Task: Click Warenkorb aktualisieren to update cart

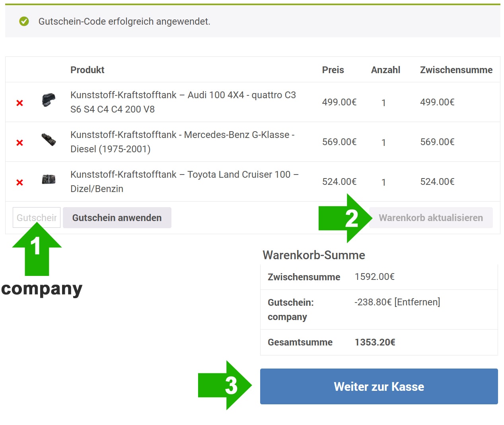Action: tap(430, 217)
